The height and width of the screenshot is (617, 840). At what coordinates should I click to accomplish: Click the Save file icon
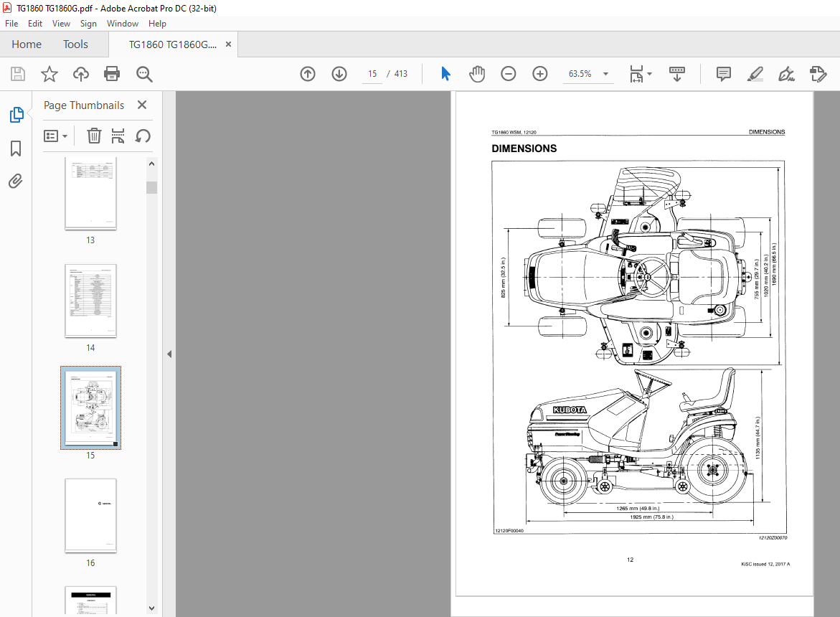(x=18, y=74)
